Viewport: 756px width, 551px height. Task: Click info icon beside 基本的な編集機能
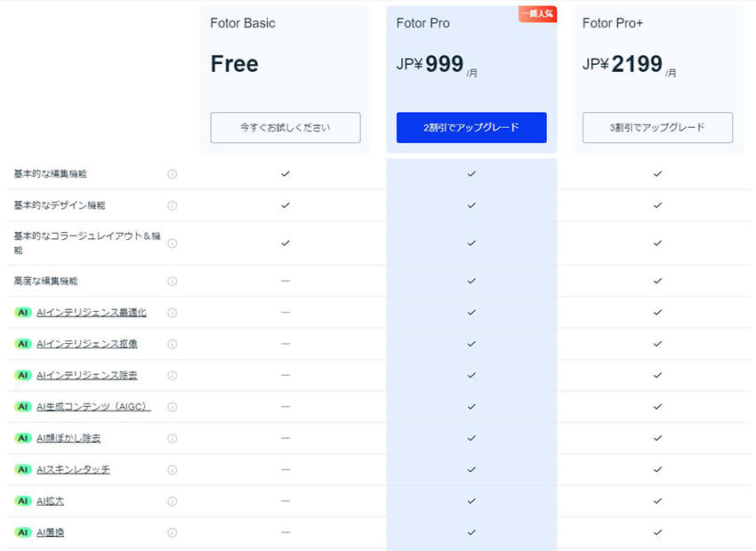click(173, 174)
